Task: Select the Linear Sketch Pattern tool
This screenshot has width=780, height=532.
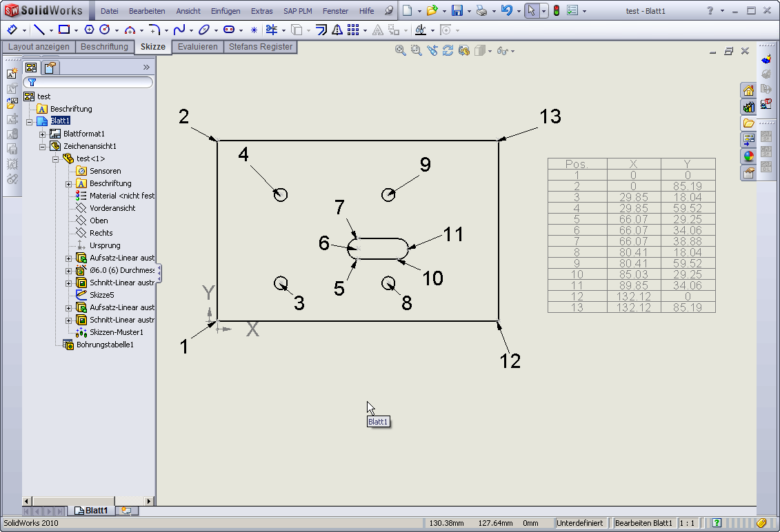Action: 353,30
